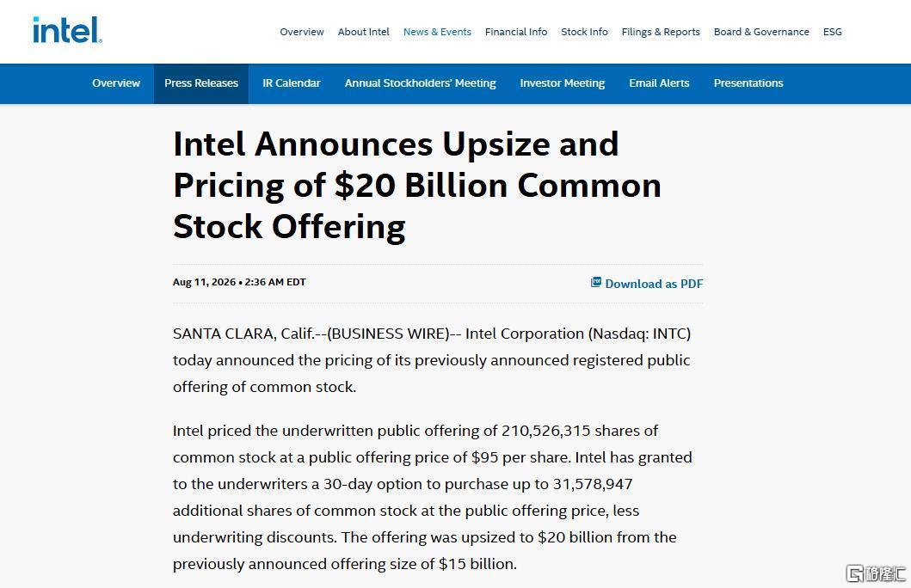
Task: Open the IR Calendar tab
Action: (x=291, y=83)
